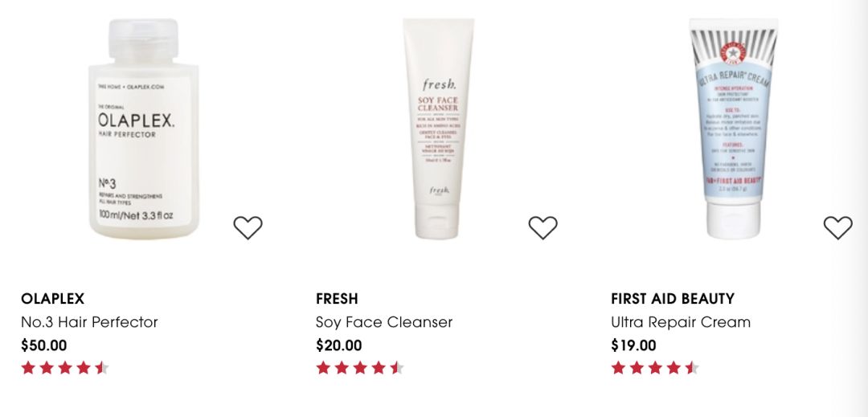Add Olaplex No.3 to loves heart
This screenshot has height=417, width=868.
(248, 227)
